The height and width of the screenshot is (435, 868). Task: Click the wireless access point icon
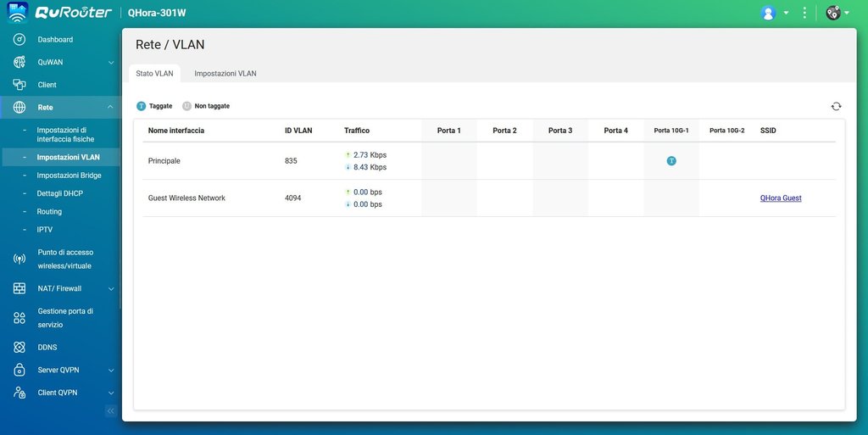(x=19, y=259)
